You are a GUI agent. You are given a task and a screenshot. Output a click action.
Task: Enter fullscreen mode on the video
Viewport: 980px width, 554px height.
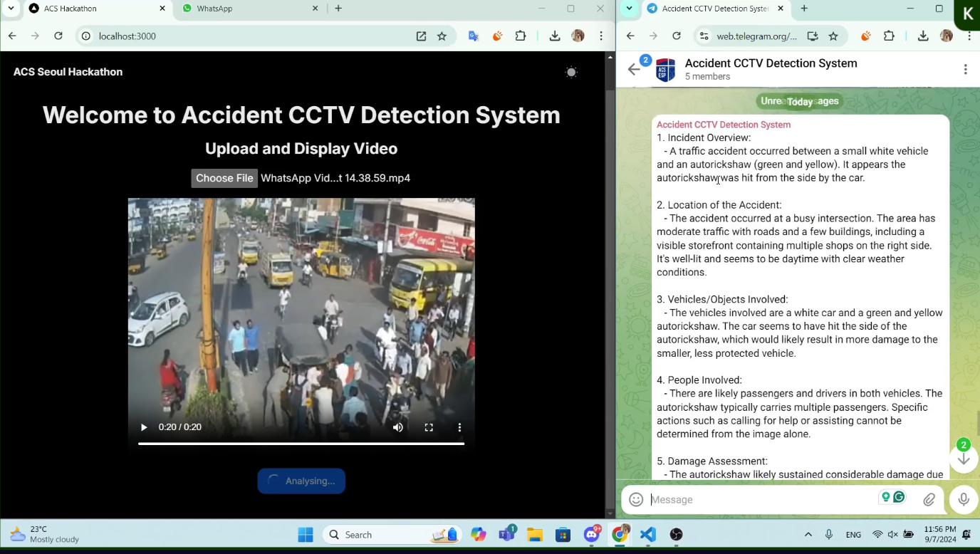pyautogui.click(x=429, y=427)
